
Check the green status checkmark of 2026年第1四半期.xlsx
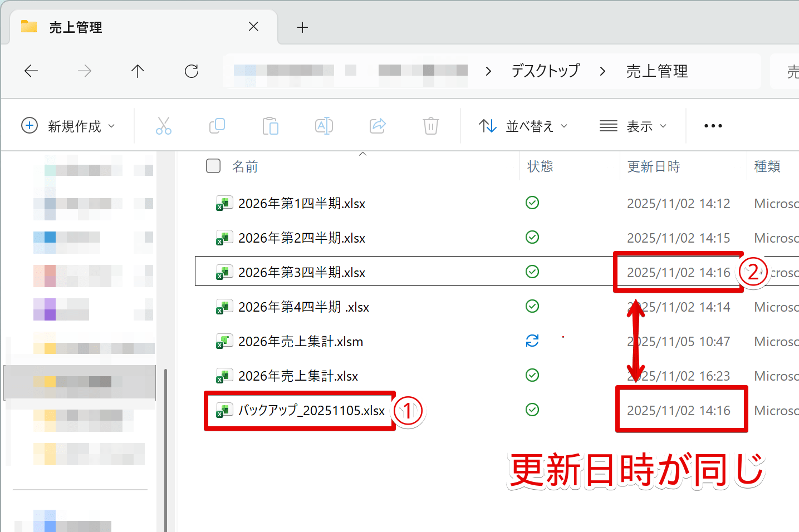532,203
